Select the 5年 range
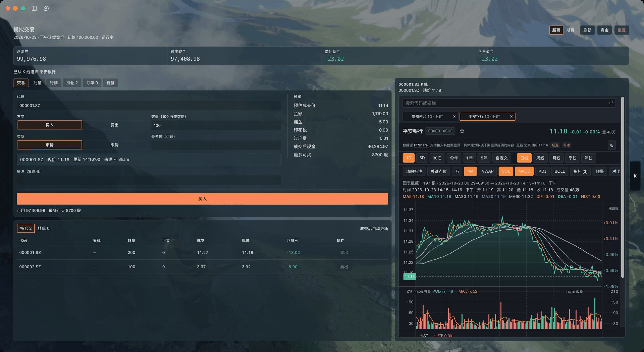The width and height of the screenshot is (644, 352). 484,158
